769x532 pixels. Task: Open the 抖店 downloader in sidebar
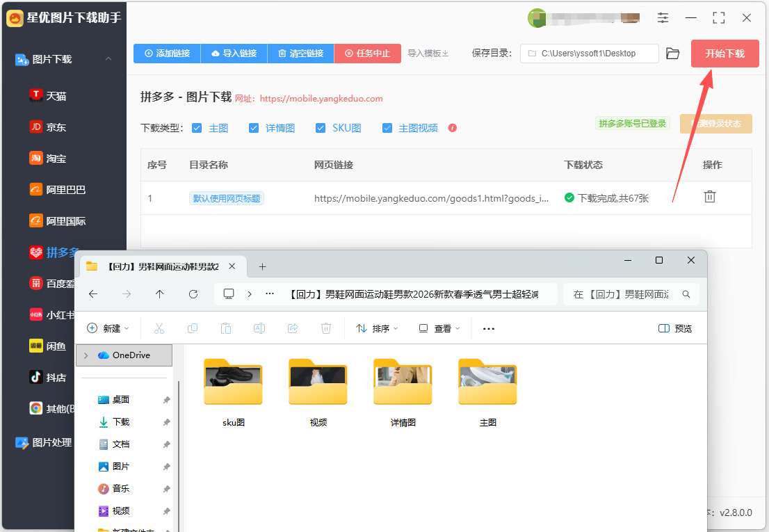pyautogui.click(x=48, y=377)
